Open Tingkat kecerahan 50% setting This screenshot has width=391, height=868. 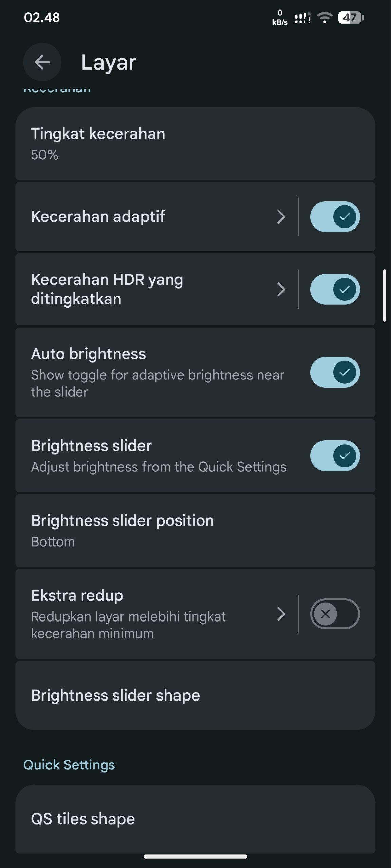(x=195, y=144)
